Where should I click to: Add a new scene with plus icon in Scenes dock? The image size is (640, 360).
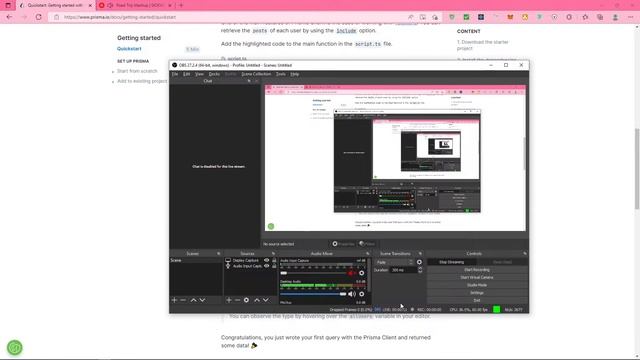click(x=174, y=300)
